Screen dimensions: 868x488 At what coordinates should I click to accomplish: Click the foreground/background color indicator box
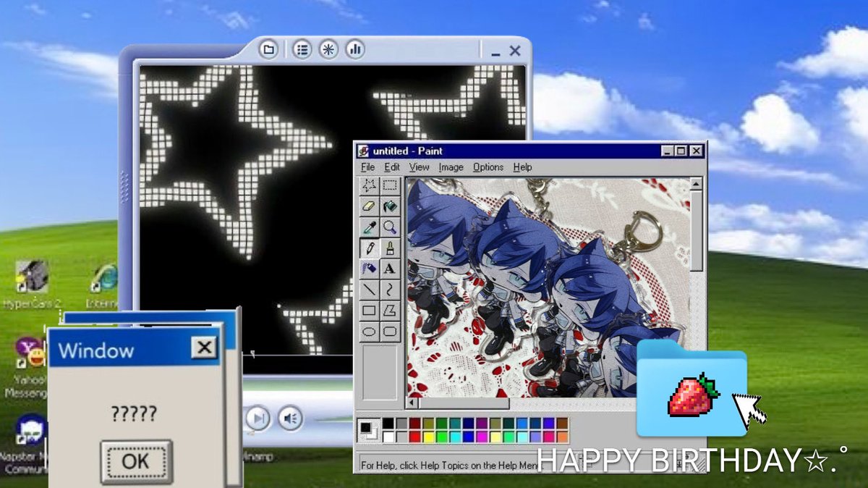(370, 430)
